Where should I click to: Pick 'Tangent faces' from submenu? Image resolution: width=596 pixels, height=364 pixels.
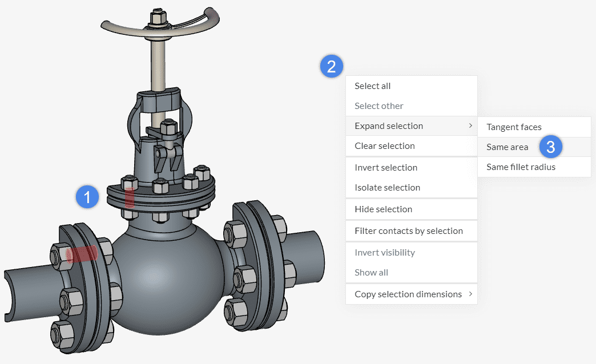click(514, 127)
